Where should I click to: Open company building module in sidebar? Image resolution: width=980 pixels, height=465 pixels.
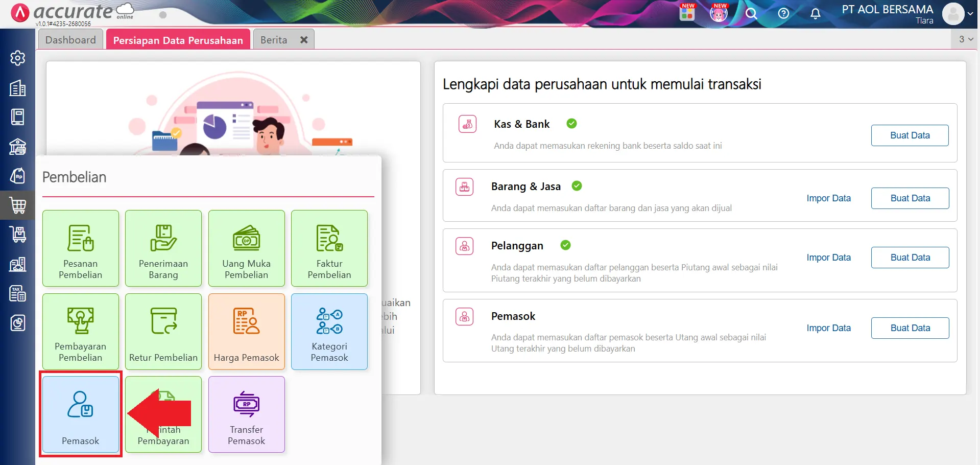(x=18, y=88)
